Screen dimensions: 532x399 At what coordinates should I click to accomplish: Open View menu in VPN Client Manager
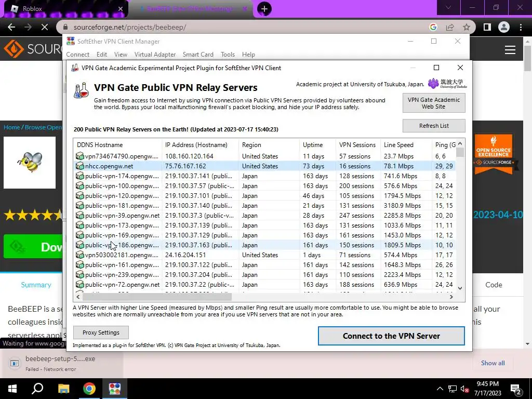coord(121,54)
